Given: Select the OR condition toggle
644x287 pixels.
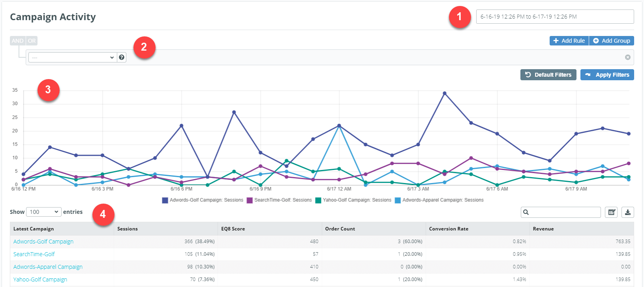Looking at the screenshot, I should 32,41.
